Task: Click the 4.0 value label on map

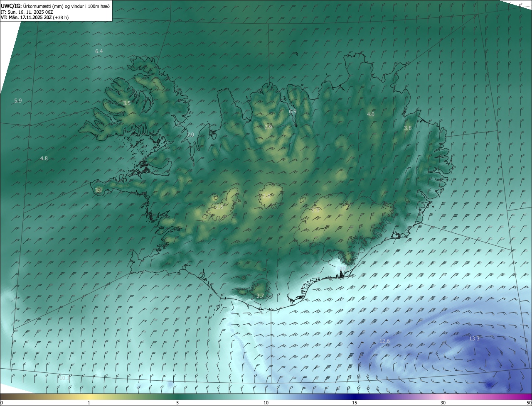Action: (x=371, y=114)
